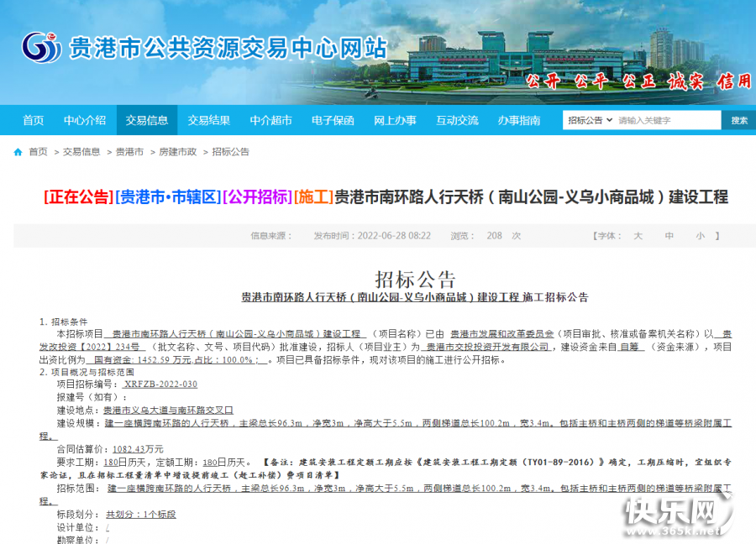Click the 招标公告 document heading

(x=415, y=279)
